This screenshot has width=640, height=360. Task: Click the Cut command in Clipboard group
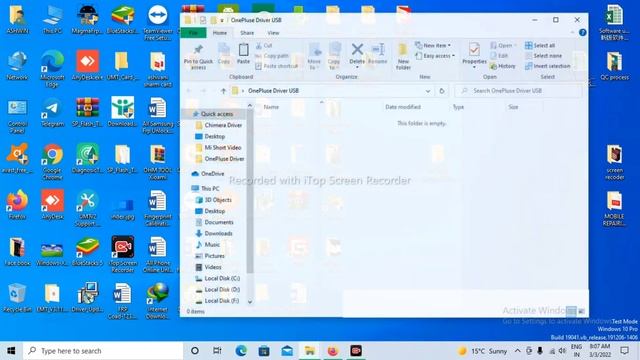click(264, 46)
